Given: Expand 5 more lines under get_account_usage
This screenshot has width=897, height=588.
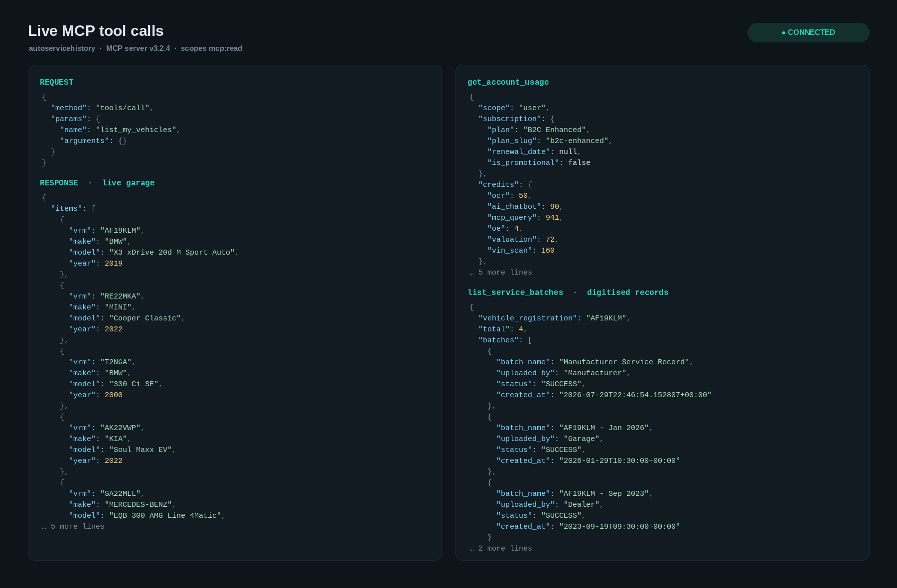Looking at the screenshot, I should (501, 273).
